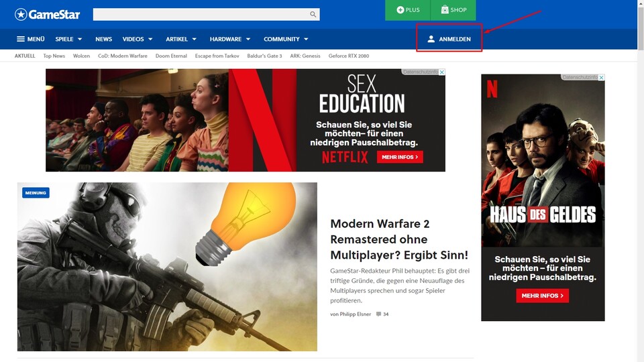
Task: Click the Plus button
Action: pyautogui.click(x=408, y=10)
